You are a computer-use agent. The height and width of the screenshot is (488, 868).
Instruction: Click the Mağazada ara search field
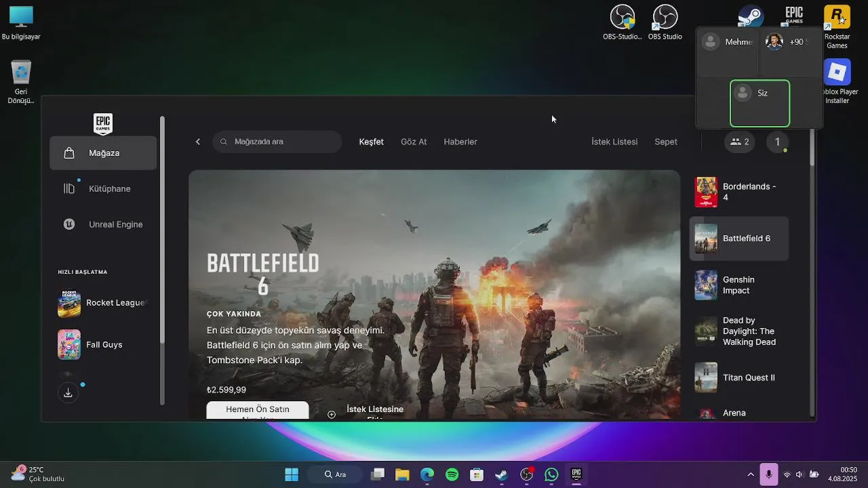(277, 142)
